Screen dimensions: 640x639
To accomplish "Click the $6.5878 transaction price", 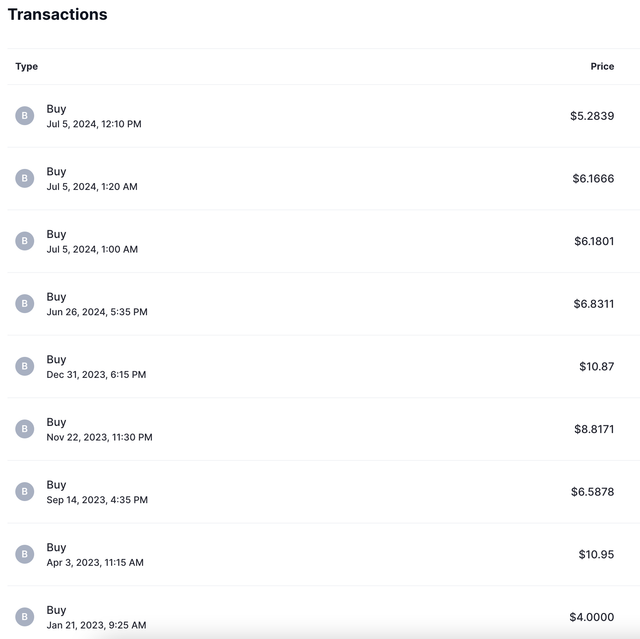I will (592, 492).
